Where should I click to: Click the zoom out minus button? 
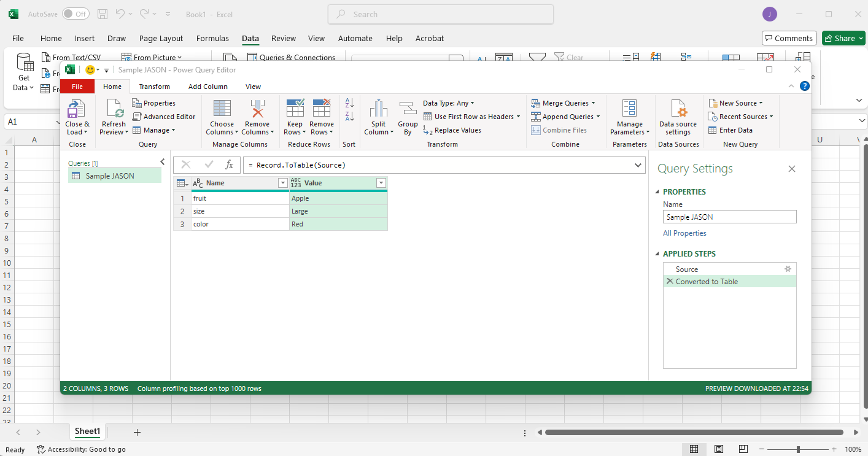[763, 449]
